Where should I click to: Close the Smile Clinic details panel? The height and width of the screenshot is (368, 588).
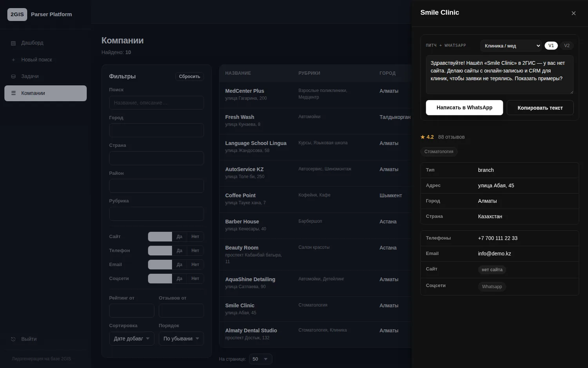573,13
